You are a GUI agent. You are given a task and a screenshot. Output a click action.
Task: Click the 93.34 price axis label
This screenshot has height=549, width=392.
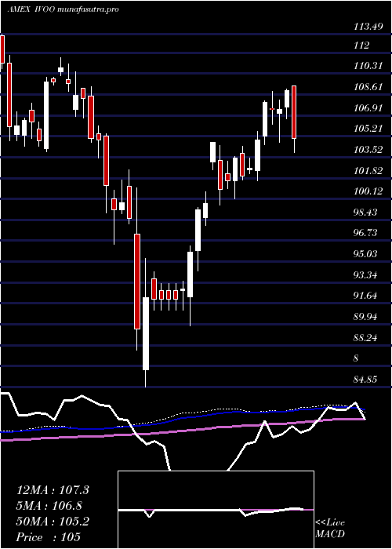(x=366, y=274)
